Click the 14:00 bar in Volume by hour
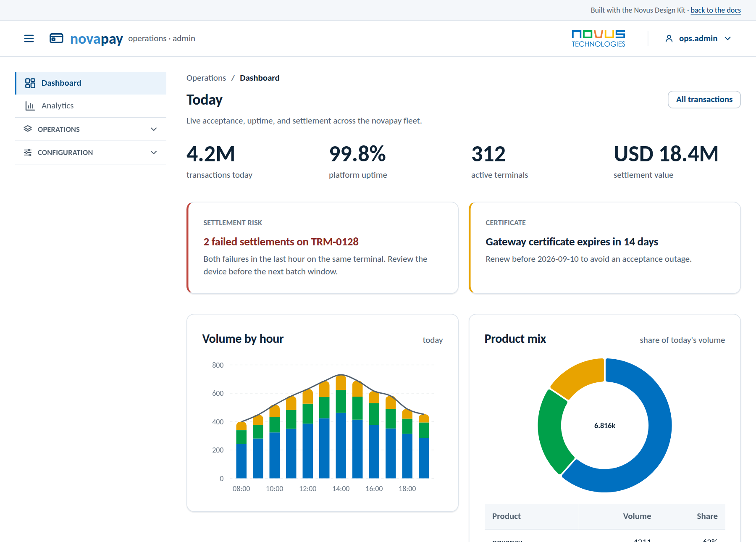The image size is (756, 542). (341, 427)
